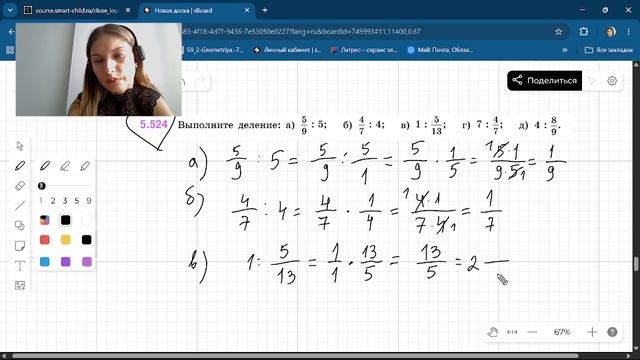Pick the yellow color swatch
The height and width of the screenshot is (360, 640).
(65, 240)
